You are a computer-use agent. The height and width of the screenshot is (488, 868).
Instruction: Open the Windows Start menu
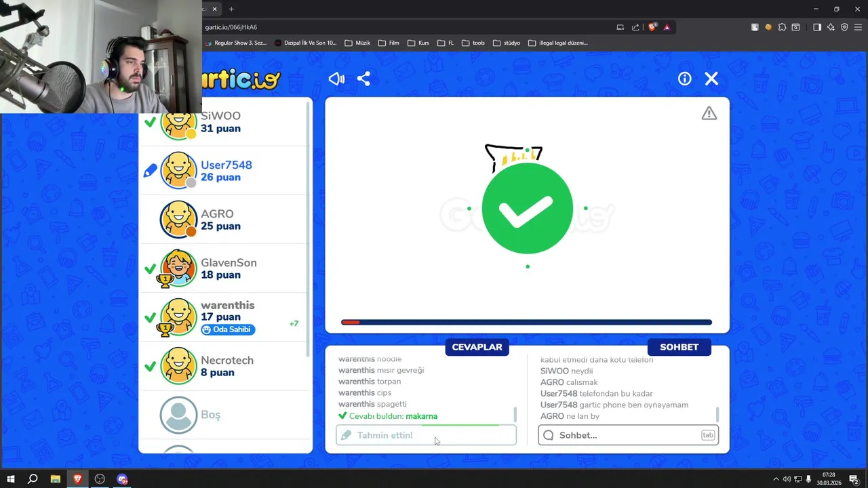tap(10, 479)
